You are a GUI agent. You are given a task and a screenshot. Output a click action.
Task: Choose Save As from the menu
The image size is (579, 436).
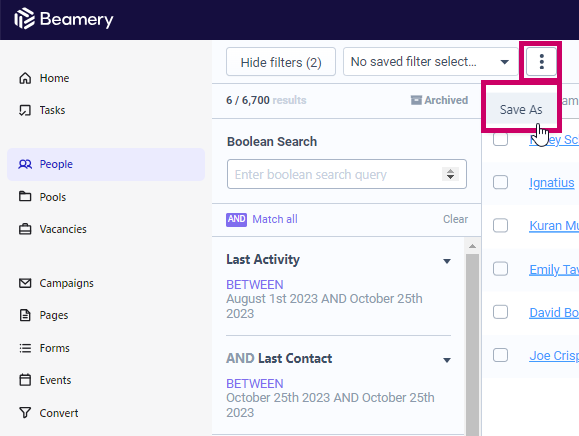click(x=521, y=109)
